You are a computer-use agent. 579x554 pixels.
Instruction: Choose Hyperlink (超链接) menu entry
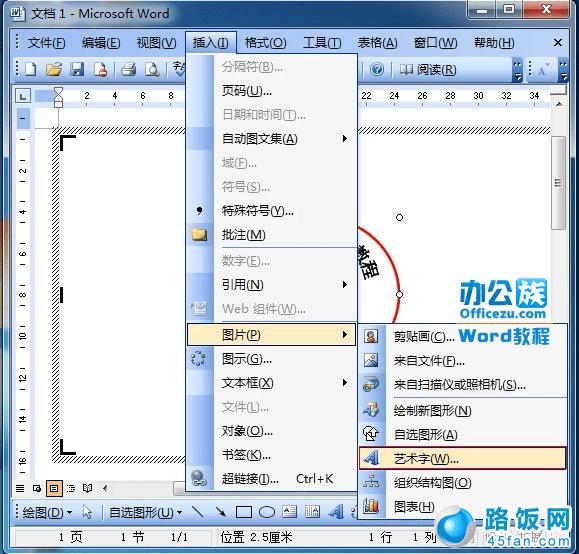pyautogui.click(x=271, y=479)
